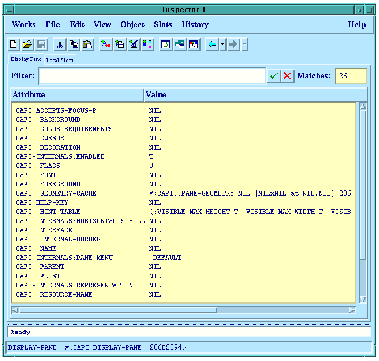The image size is (379, 361).
Task: Click the Attribute column header
Action: [77, 95]
